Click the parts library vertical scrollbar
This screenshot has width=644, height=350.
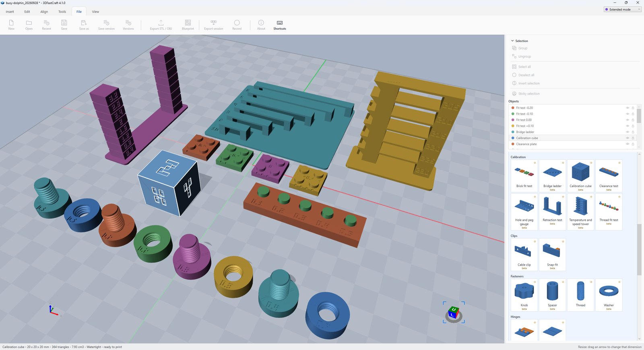point(639,249)
